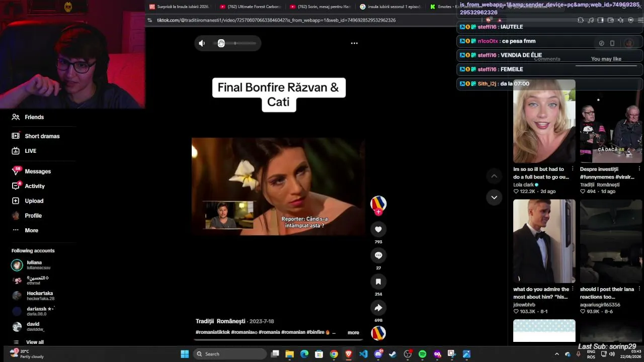Image resolution: width=644 pixels, height=362 pixels.
Task: Switch to the Ultimate Forest Carbon YouTube tab
Action: (250, 7)
